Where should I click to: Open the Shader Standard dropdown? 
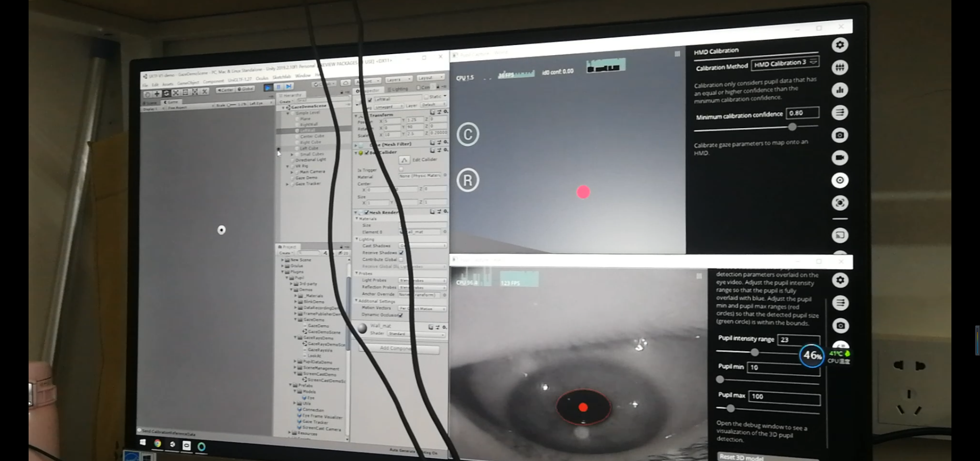[x=416, y=333]
